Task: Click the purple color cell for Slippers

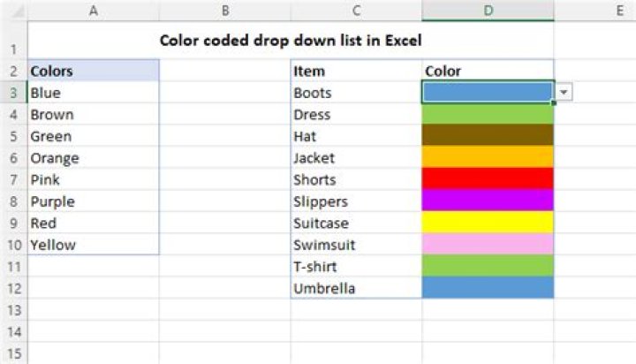Action: click(x=488, y=201)
